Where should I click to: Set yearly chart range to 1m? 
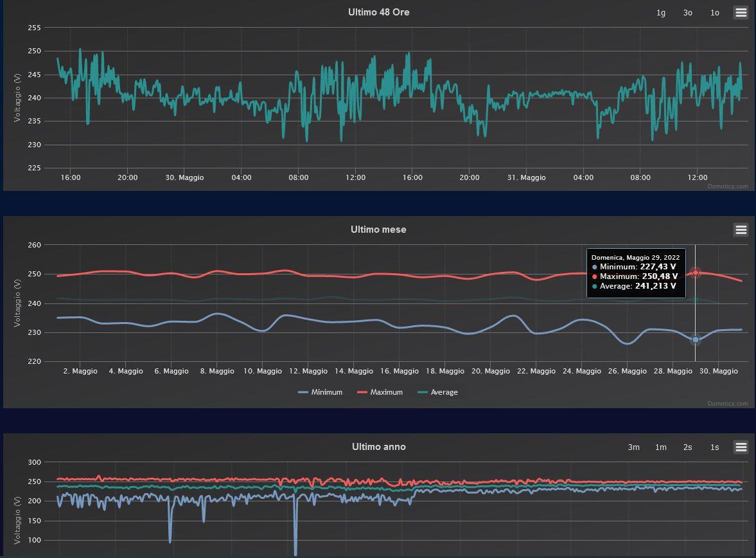[x=660, y=447]
